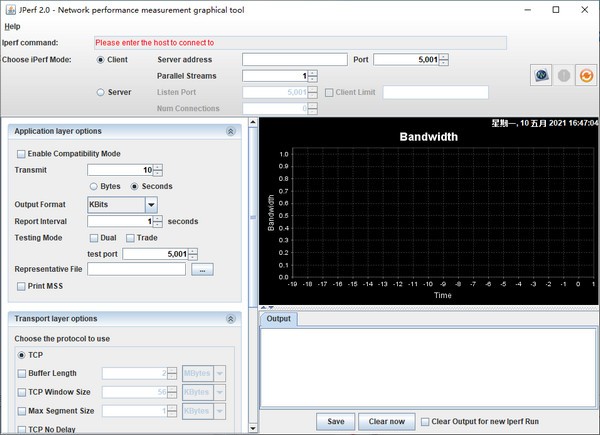Open the Output Format dropdown
The image size is (600, 435).
click(x=151, y=204)
